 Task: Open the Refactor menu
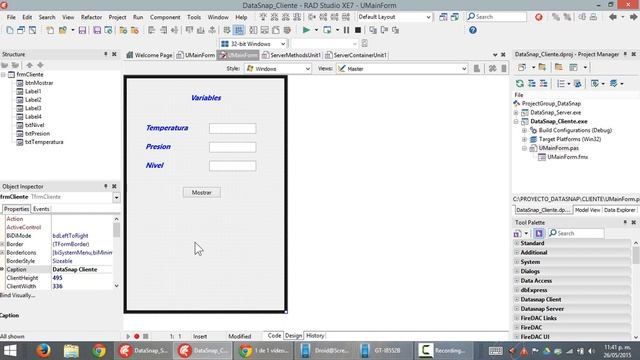tap(91, 17)
